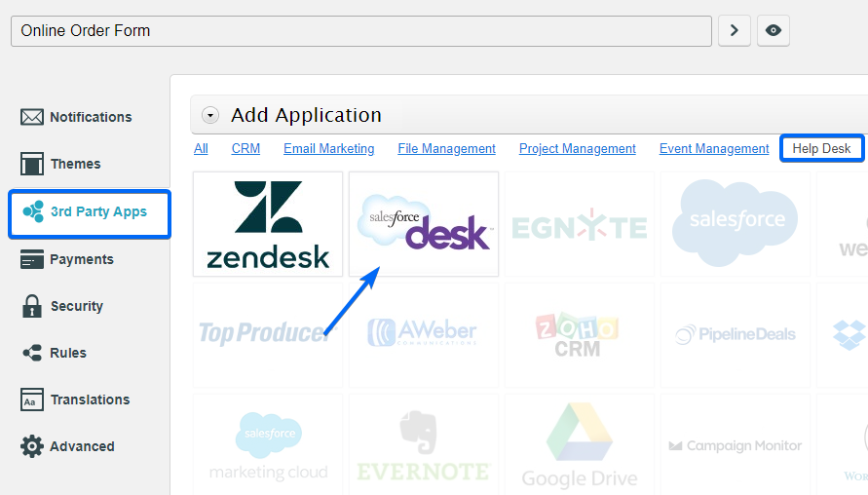Select the Salesforce Desk application tile
The image size is (868, 495).
(424, 224)
